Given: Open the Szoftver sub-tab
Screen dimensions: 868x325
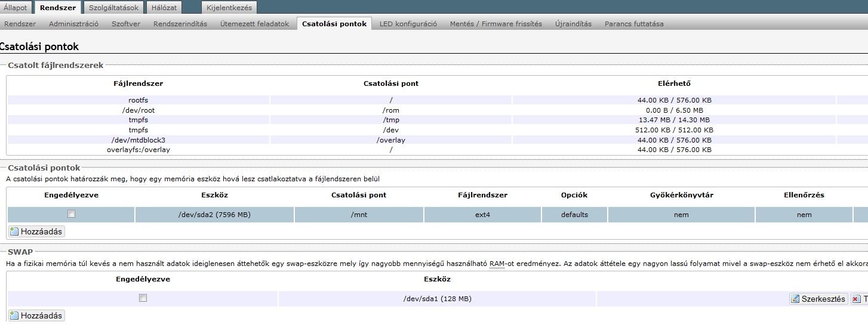Looking at the screenshot, I should 126,24.
